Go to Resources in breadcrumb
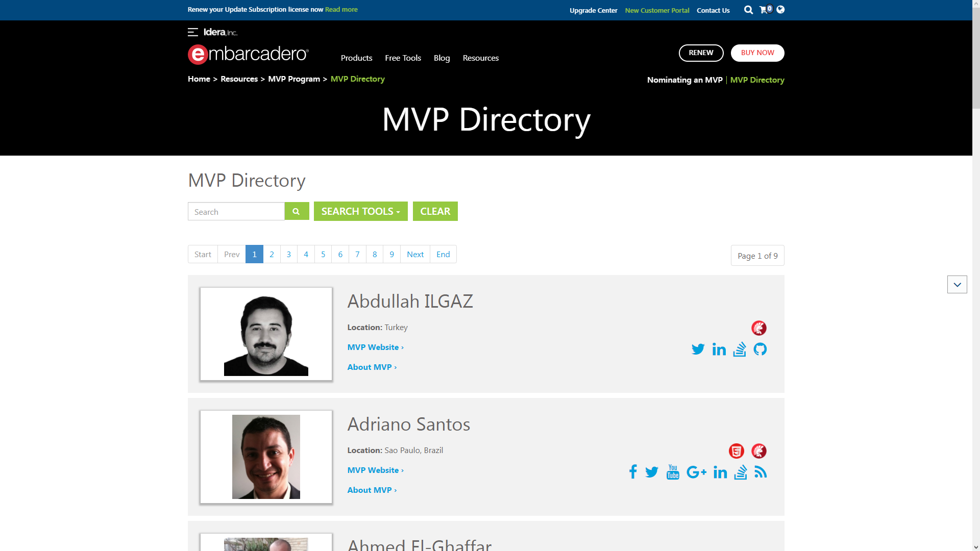This screenshot has height=551, width=980. 239,79
